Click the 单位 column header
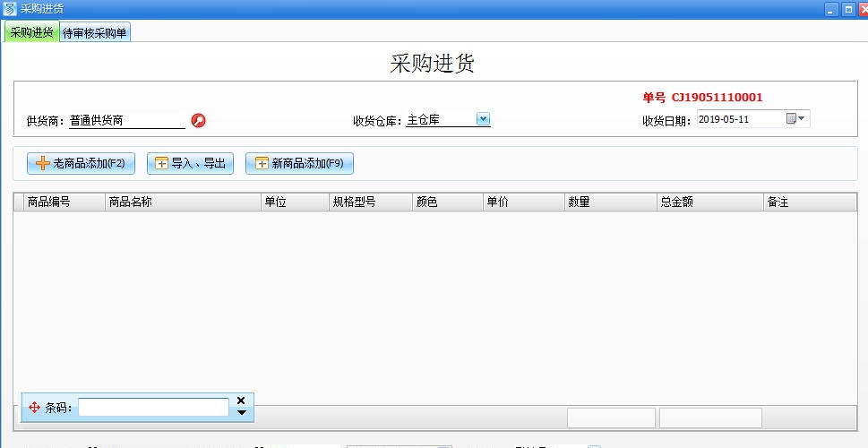The image size is (868, 448). (295, 202)
